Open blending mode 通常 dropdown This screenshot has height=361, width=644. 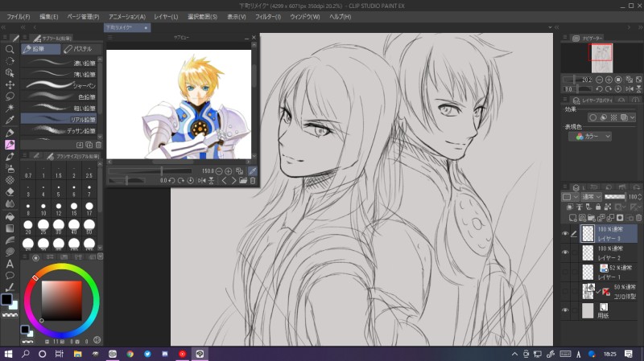click(x=592, y=197)
